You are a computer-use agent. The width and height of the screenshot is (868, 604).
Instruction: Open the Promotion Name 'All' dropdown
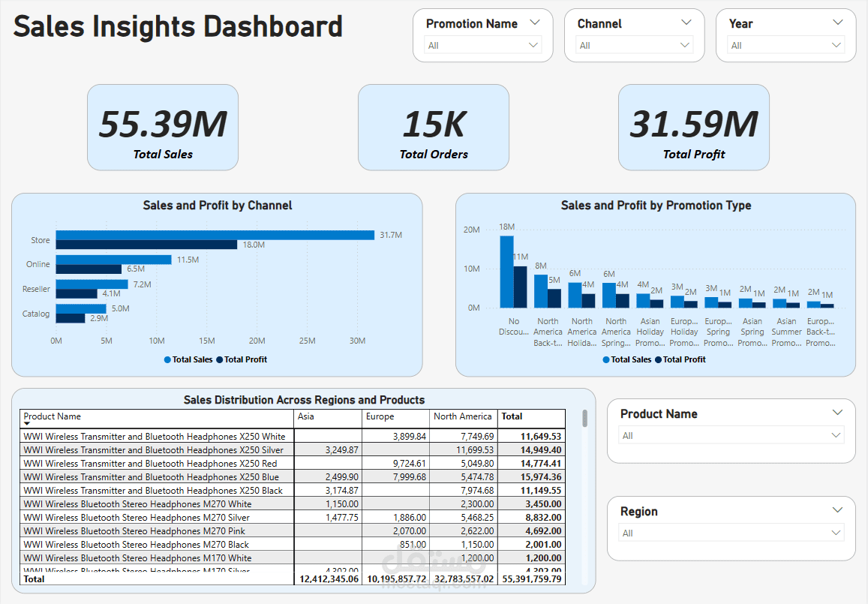(x=482, y=46)
